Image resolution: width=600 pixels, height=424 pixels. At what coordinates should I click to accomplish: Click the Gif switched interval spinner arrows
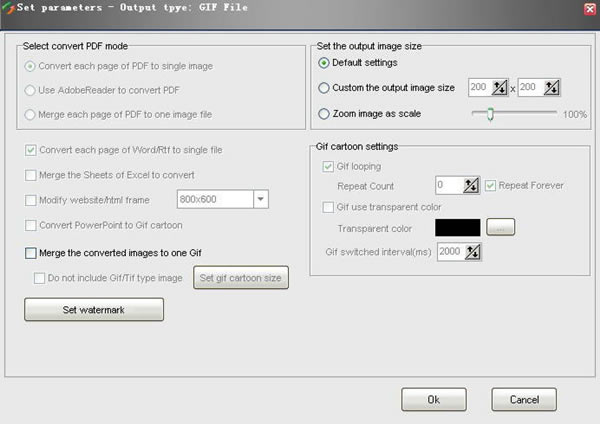click(x=473, y=252)
